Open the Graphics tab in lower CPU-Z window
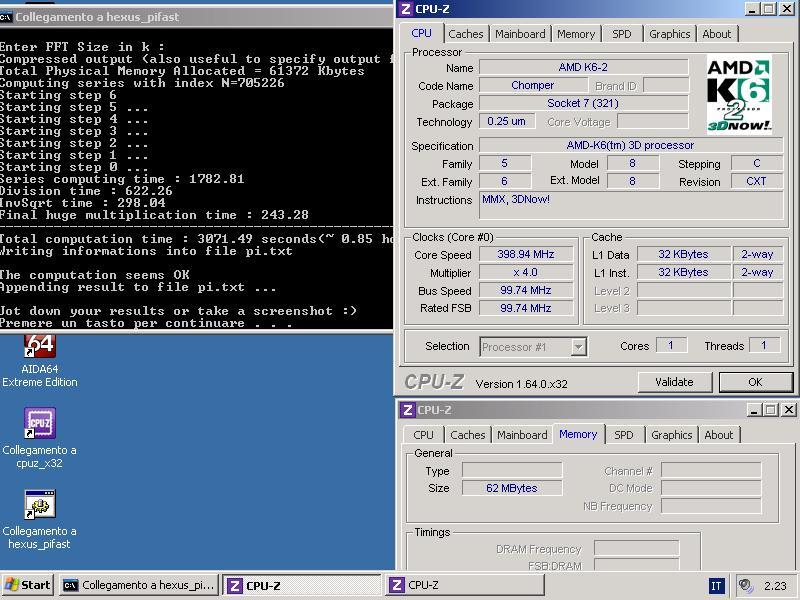 tap(671, 435)
